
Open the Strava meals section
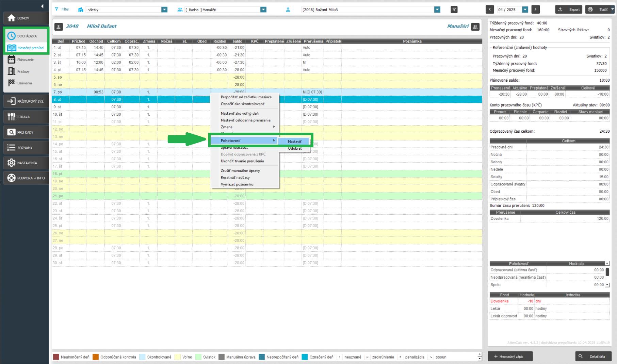click(26, 117)
